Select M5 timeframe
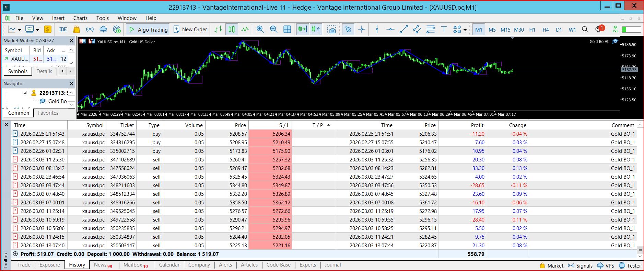Viewport: 644px width, 271px height. pos(492,30)
